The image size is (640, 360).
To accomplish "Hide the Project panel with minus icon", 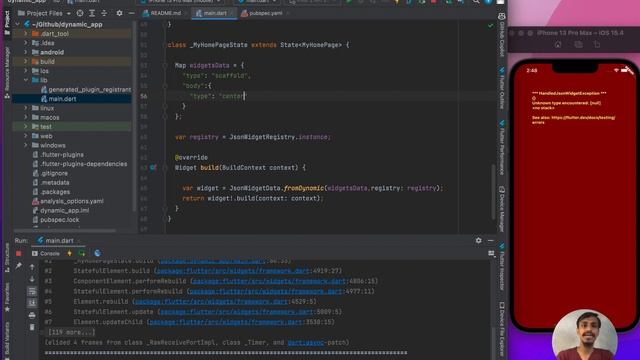I will pyautogui.click(x=131, y=13).
